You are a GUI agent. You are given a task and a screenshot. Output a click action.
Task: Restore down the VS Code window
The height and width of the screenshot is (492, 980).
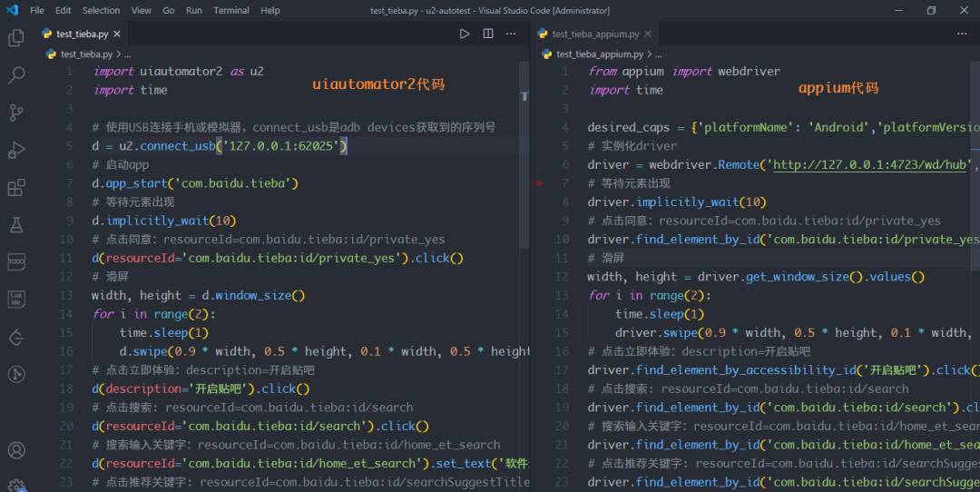(931, 11)
